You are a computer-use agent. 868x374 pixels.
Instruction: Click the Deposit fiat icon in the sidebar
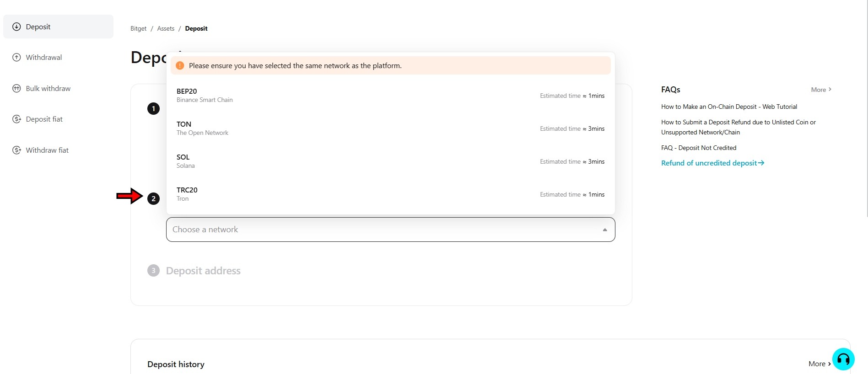(x=16, y=119)
